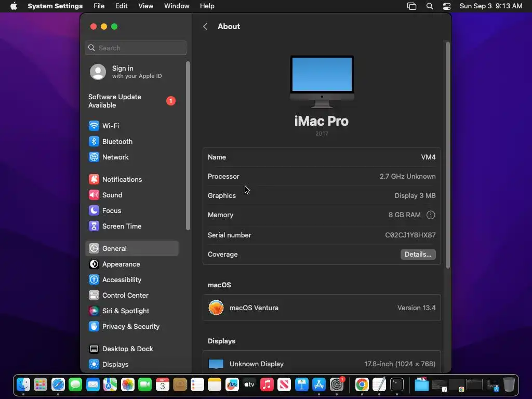This screenshot has height=399, width=532.
Task: Select Network in the sidebar
Action: (x=131, y=157)
